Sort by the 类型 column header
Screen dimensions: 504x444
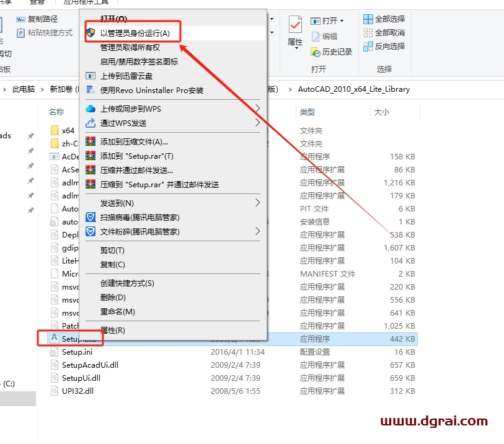point(307,112)
